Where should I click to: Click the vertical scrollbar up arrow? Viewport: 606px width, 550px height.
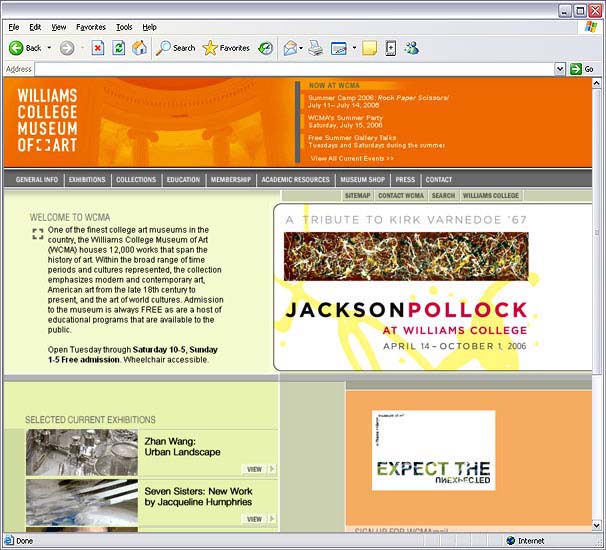point(596,83)
